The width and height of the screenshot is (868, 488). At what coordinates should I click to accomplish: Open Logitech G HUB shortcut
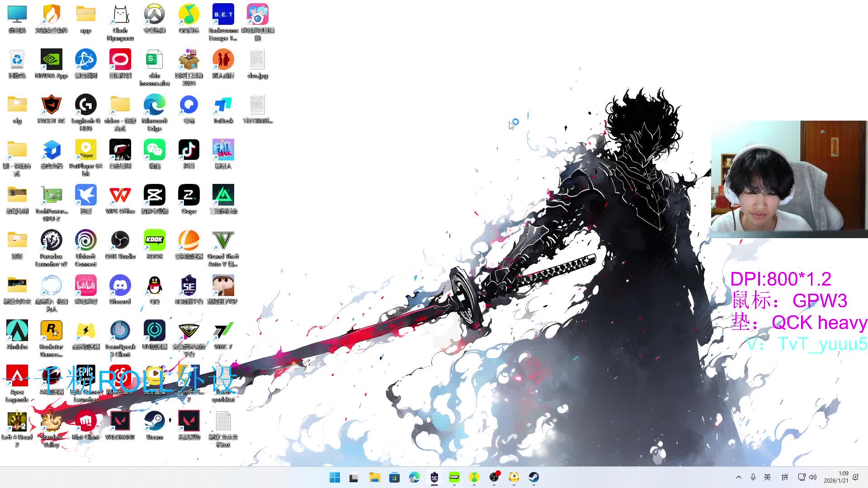click(85, 105)
